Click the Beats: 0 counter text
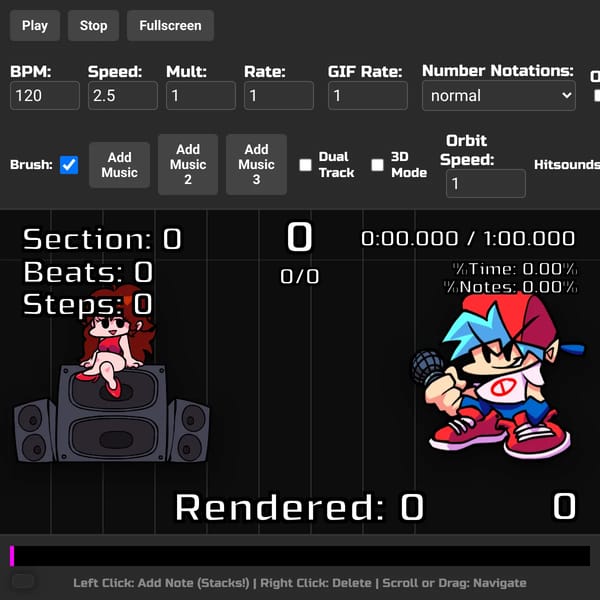This screenshot has width=600, height=600. click(x=88, y=272)
